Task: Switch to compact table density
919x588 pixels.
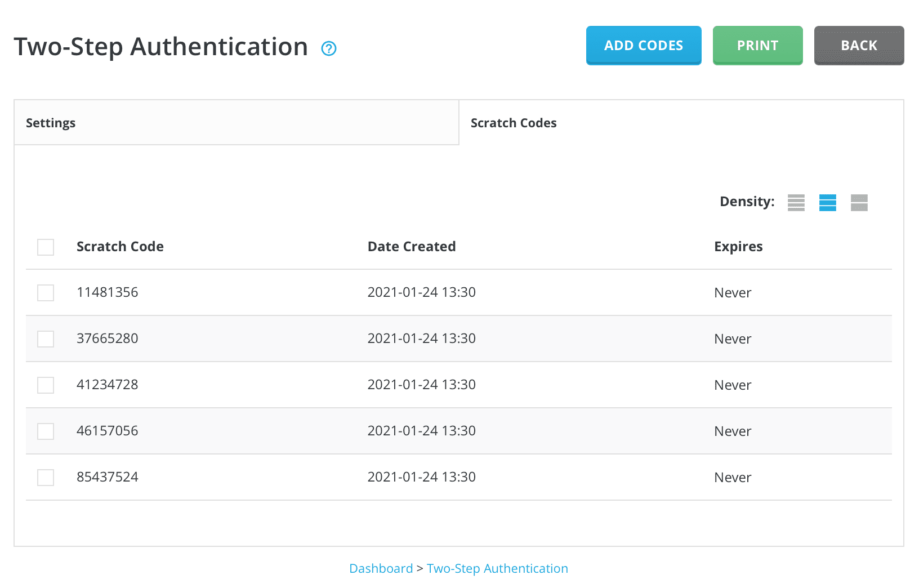Action: click(796, 203)
